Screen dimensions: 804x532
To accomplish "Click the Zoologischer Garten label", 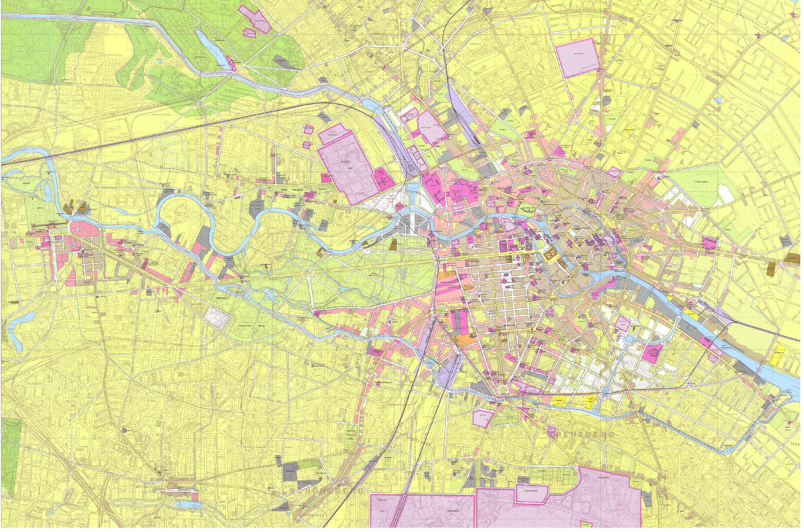I will [251, 325].
